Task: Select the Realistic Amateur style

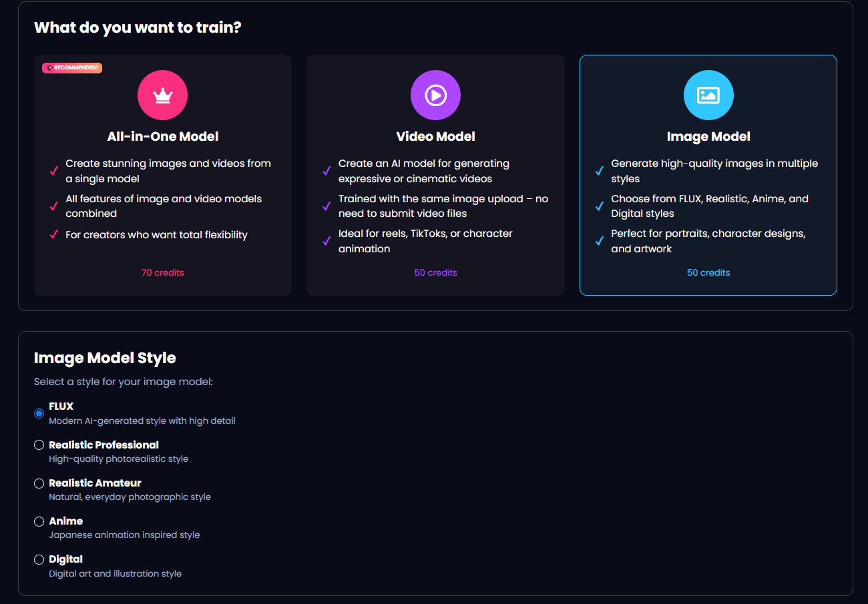Action: click(39, 483)
